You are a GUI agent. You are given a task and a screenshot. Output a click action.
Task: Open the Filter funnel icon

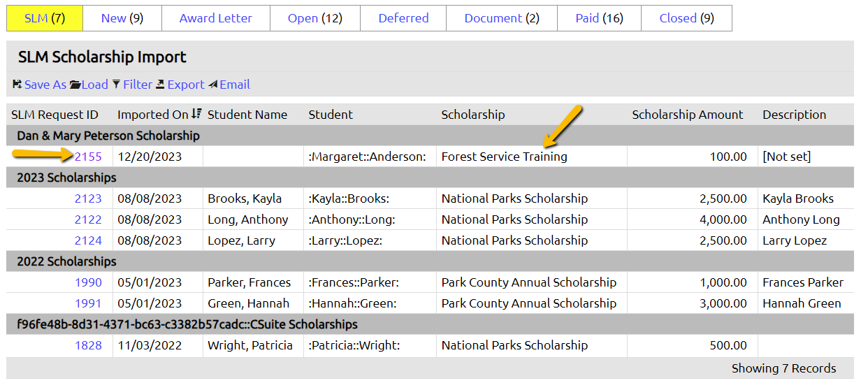pos(116,85)
